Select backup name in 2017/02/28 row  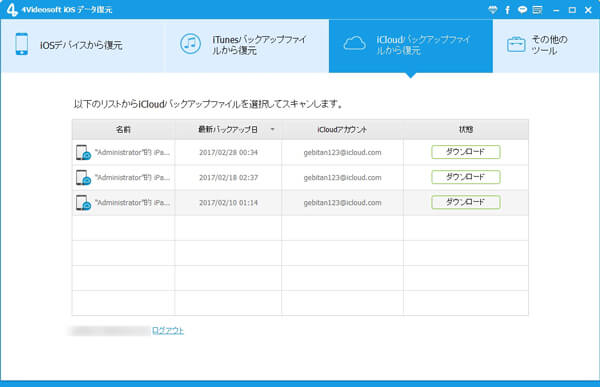tap(132, 152)
